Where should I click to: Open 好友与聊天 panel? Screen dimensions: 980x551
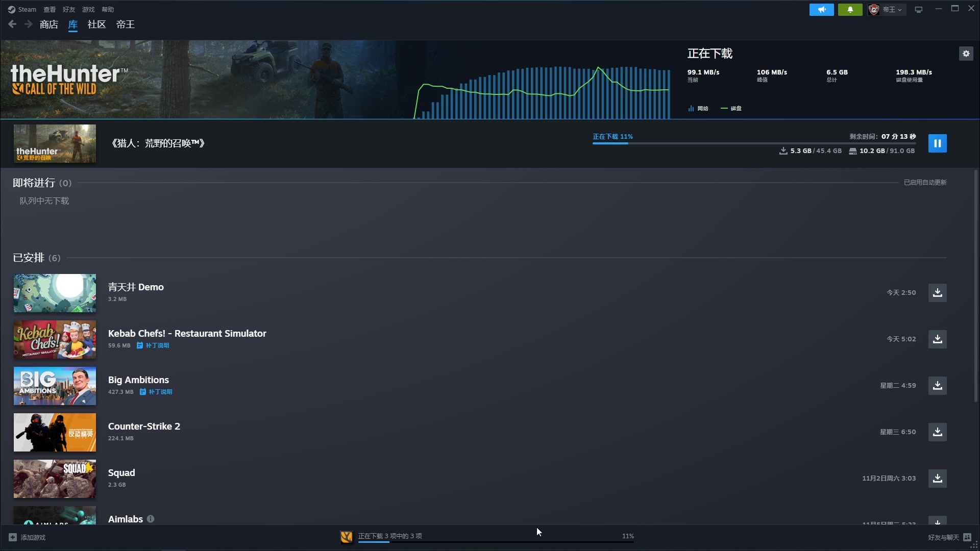tap(949, 537)
